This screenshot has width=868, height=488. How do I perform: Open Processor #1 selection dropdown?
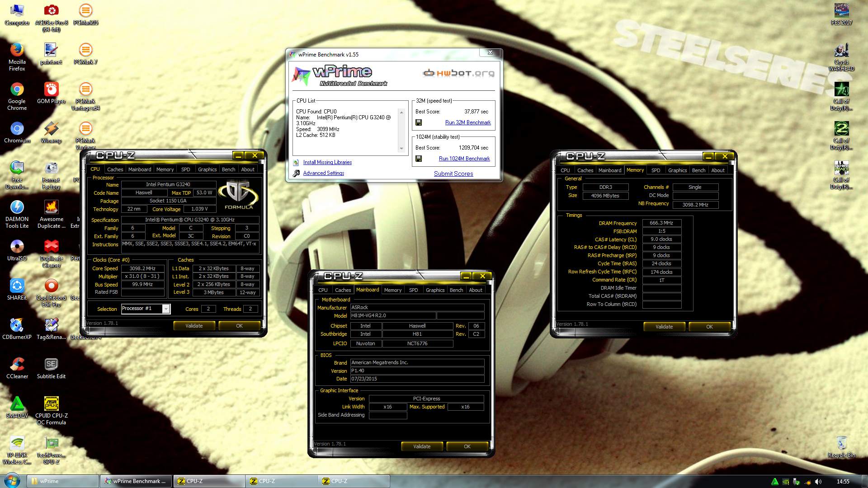166,309
